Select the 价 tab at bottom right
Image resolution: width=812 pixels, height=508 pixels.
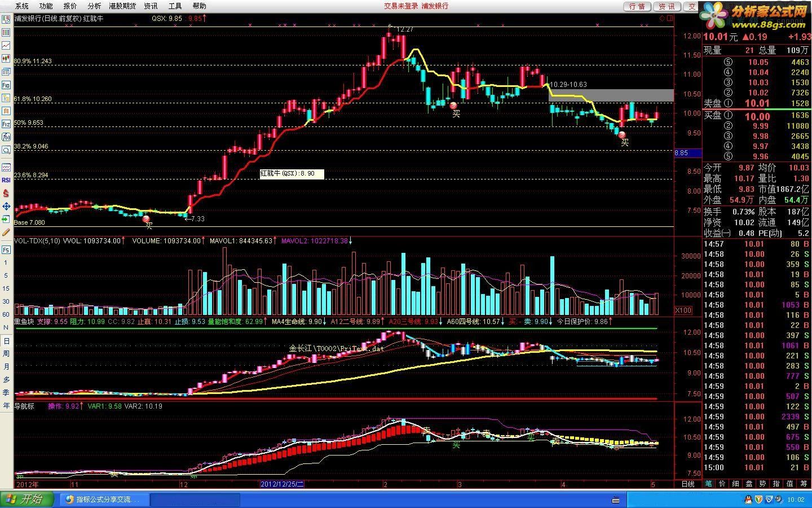[722, 484]
